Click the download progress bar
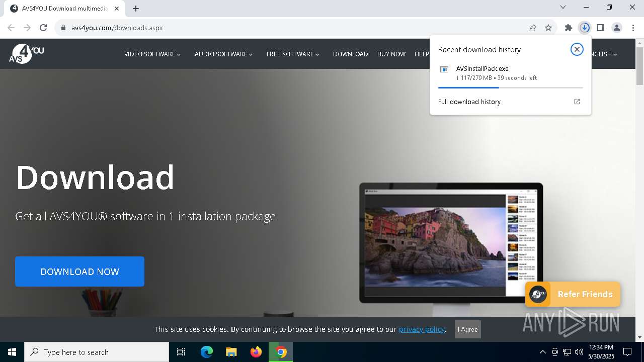644x362 pixels. point(510,87)
